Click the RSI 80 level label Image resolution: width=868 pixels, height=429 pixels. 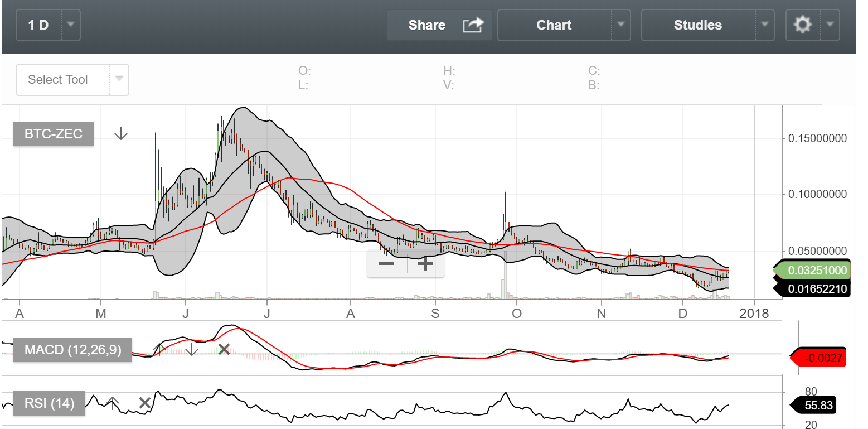tap(811, 392)
